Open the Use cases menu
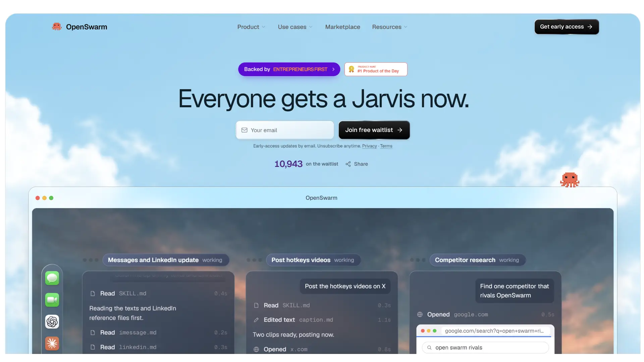The image size is (644, 362). click(x=295, y=27)
